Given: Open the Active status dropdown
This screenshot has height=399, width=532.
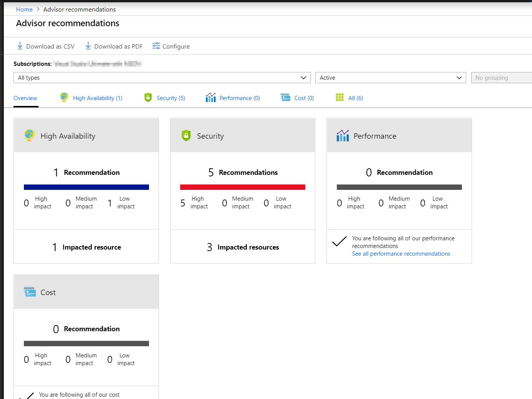Looking at the screenshot, I should (390, 77).
